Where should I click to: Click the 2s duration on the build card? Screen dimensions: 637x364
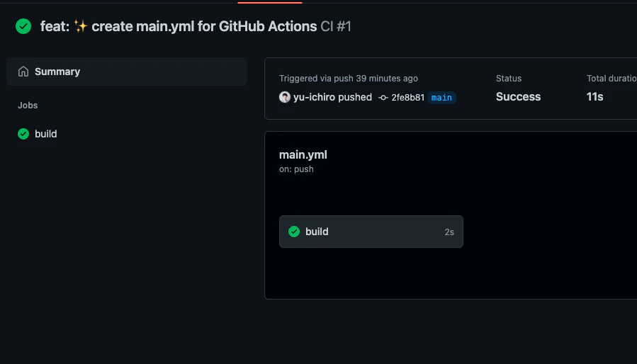[449, 232]
